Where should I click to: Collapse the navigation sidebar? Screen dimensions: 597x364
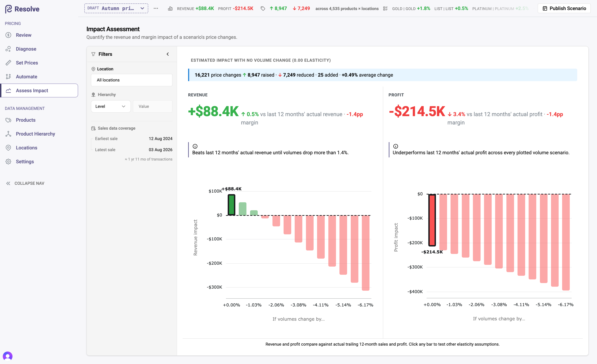pos(25,183)
